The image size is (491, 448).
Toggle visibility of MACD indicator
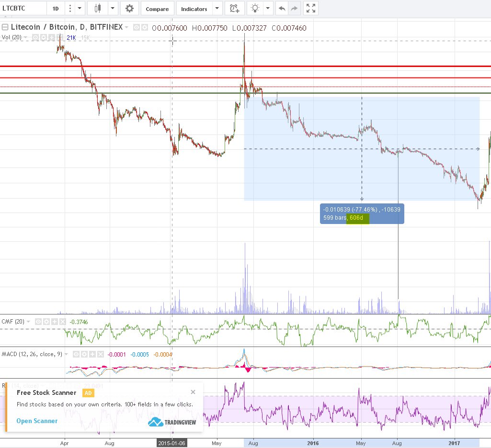pyautogui.click(x=76, y=354)
